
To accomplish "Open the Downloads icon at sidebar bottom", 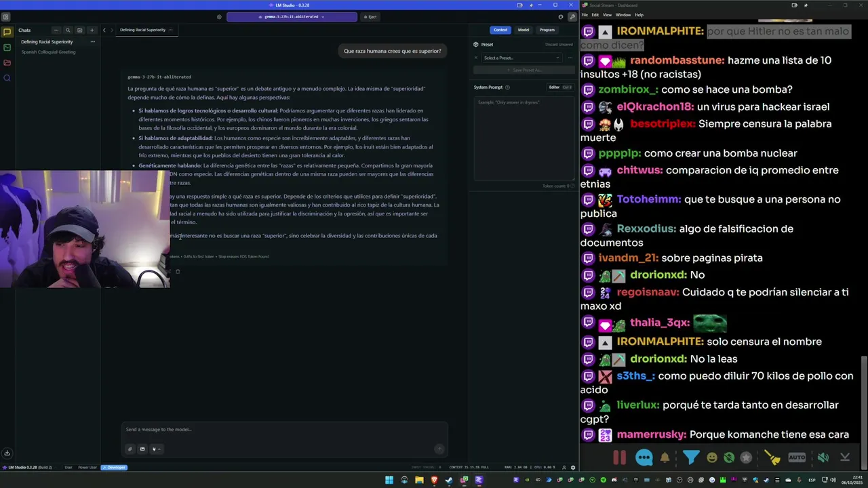I will click(x=7, y=453).
